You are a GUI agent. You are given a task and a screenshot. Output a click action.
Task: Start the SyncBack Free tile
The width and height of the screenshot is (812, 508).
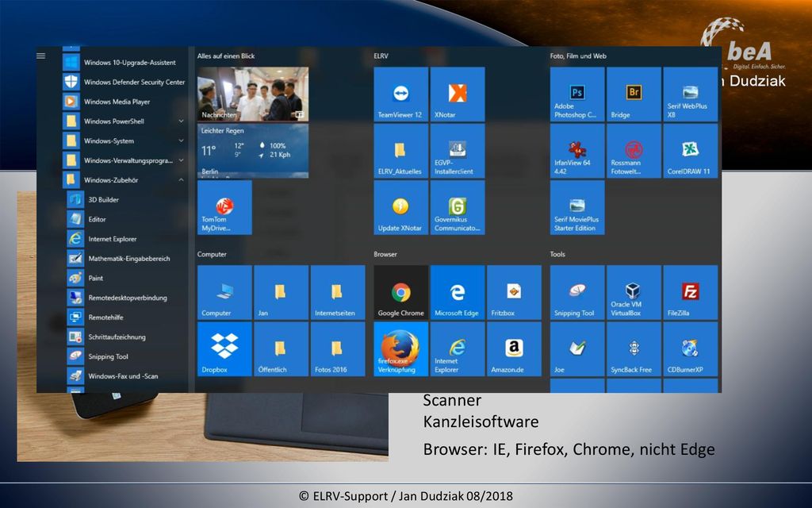point(634,349)
